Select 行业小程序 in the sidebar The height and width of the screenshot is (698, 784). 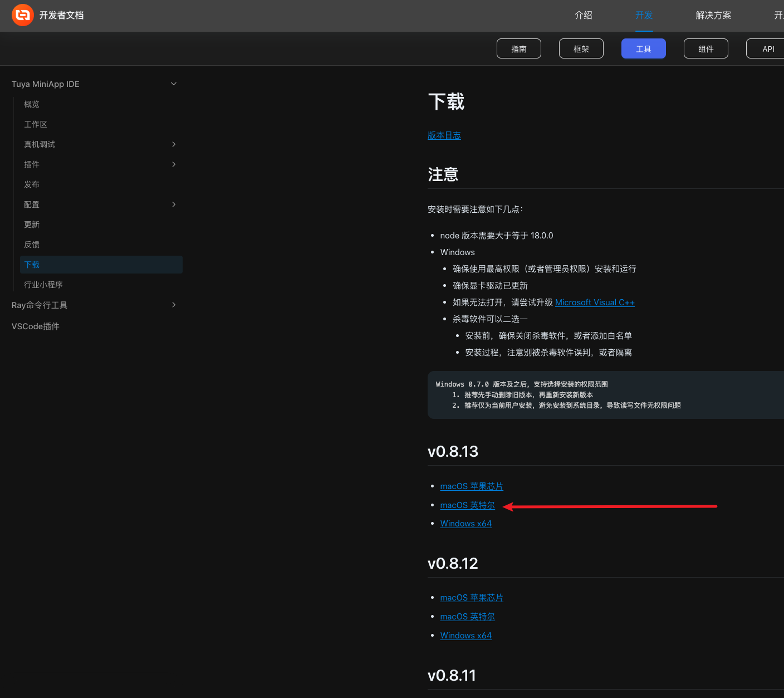43,285
